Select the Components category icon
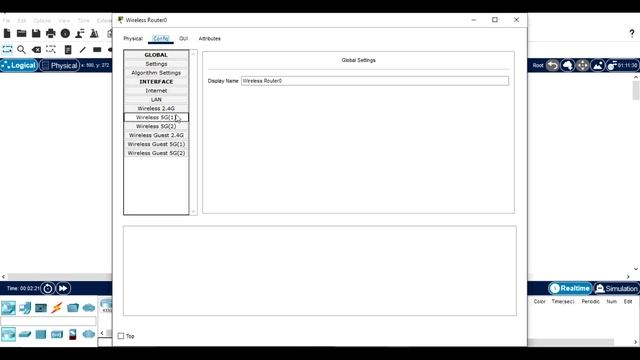This screenshot has height=360, width=640. tap(41, 308)
